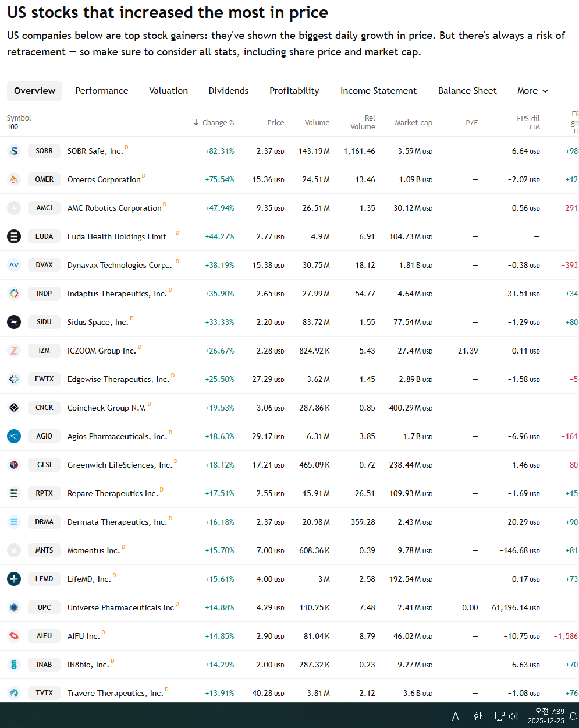Open the Coincheck Group N.V. company link
The width and height of the screenshot is (579, 728).
tap(106, 408)
